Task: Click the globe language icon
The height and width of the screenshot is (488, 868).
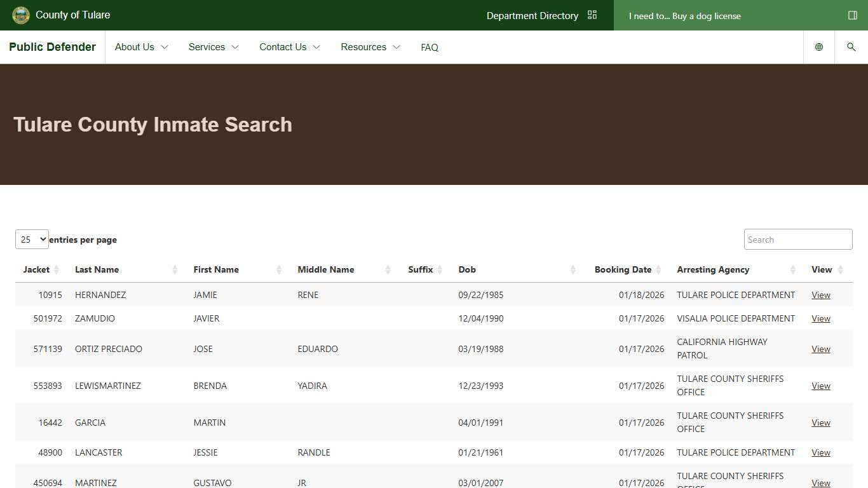Action: pos(818,46)
